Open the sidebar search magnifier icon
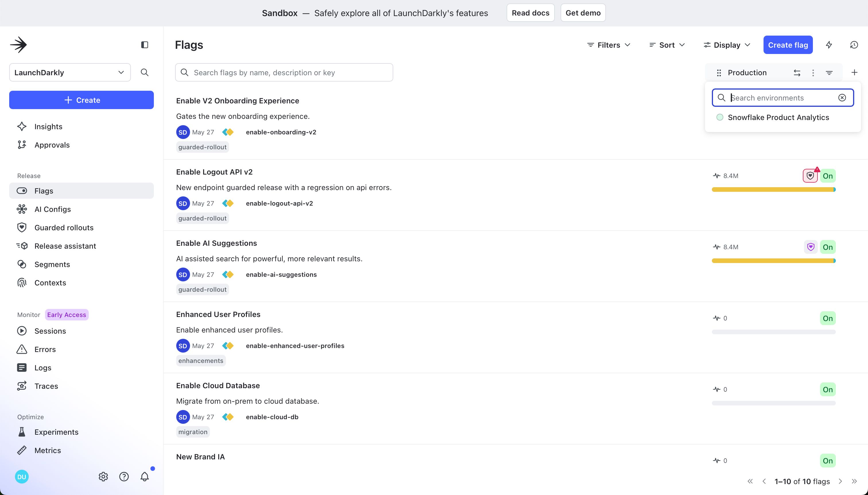 (x=144, y=72)
